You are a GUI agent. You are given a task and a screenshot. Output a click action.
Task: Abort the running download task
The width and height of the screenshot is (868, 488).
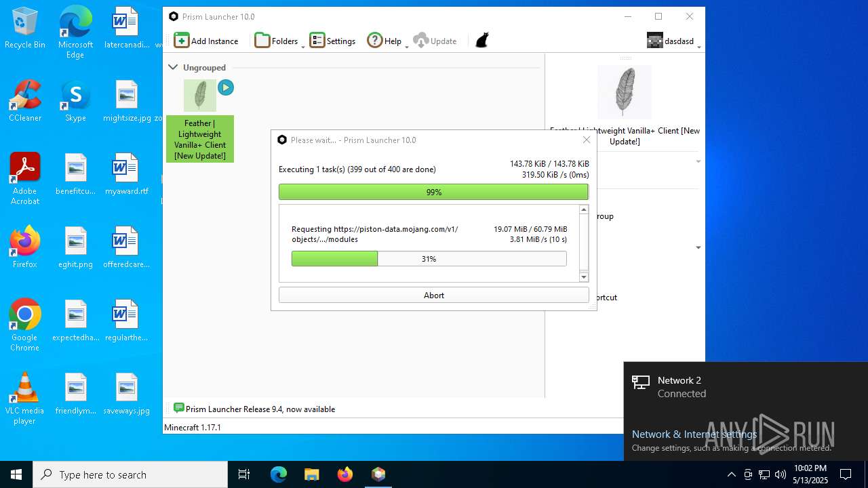[x=434, y=295]
